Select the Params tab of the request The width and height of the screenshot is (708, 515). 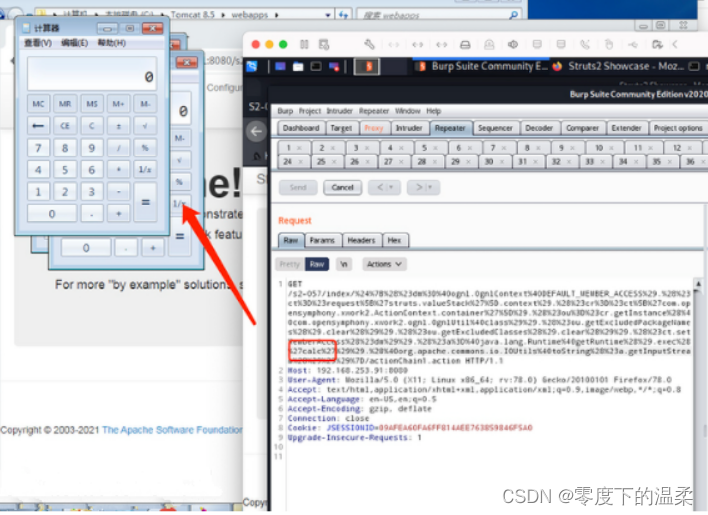[322, 241]
